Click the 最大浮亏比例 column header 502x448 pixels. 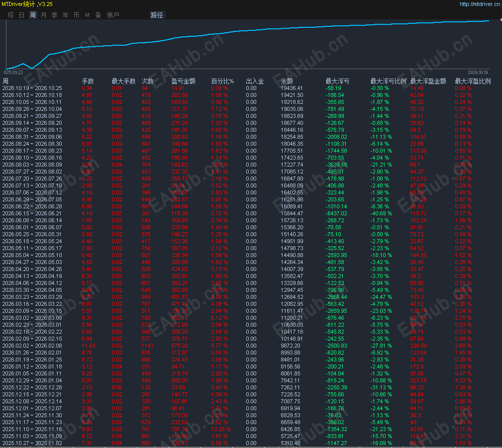(388, 81)
